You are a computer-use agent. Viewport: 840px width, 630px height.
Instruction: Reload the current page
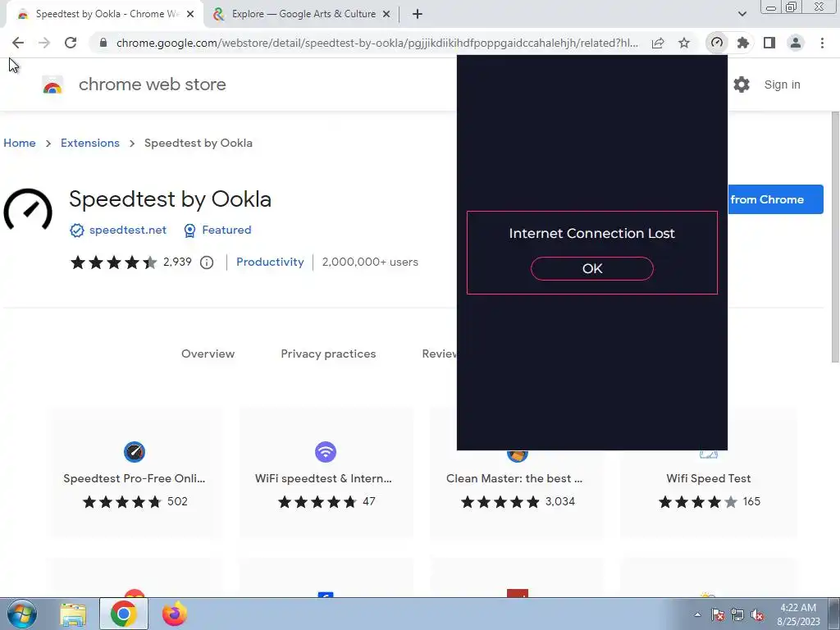[71, 43]
